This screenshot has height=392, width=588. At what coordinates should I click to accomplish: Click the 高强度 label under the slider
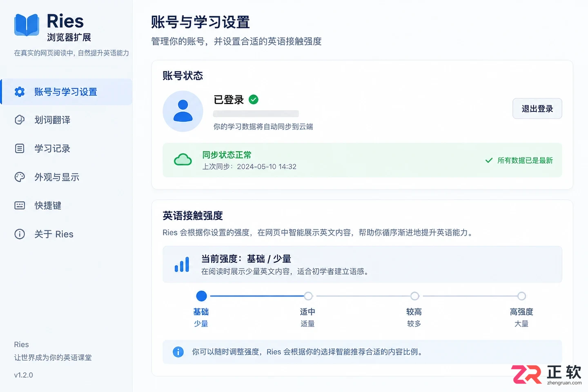click(x=521, y=312)
